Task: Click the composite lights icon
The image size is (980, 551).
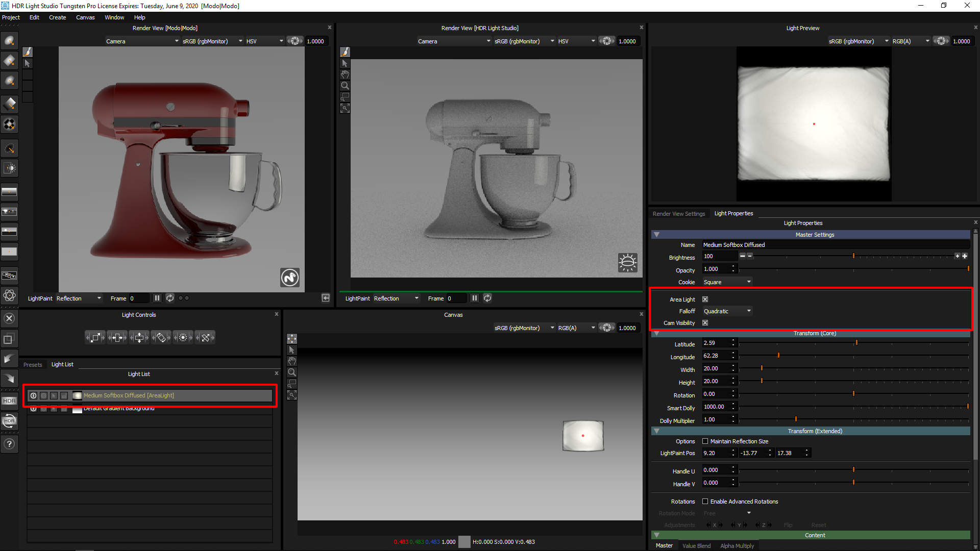Action: [9, 275]
